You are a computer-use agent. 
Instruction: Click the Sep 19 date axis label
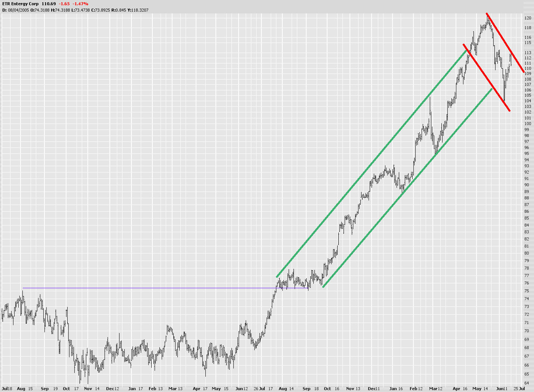[x=49, y=389]
